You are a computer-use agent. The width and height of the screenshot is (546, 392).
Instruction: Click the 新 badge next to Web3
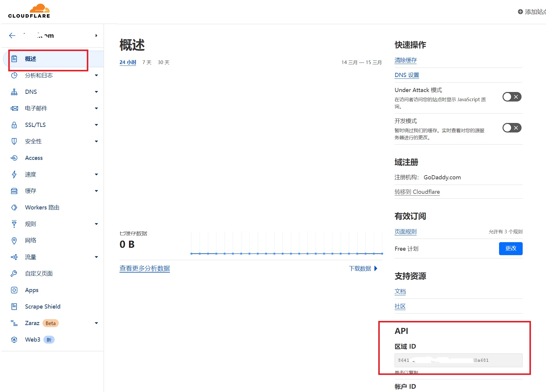click(x=49, y=340)
